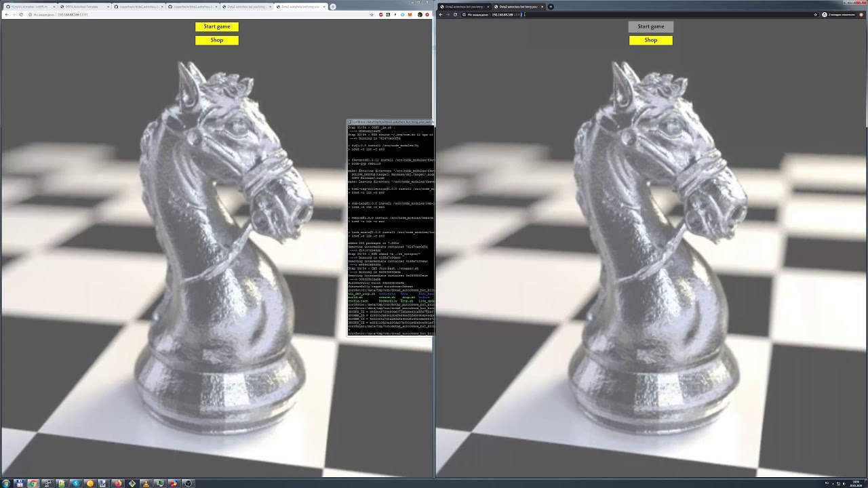Go forward in the left browser
This screenshot has width=868, height=488.
14,14
